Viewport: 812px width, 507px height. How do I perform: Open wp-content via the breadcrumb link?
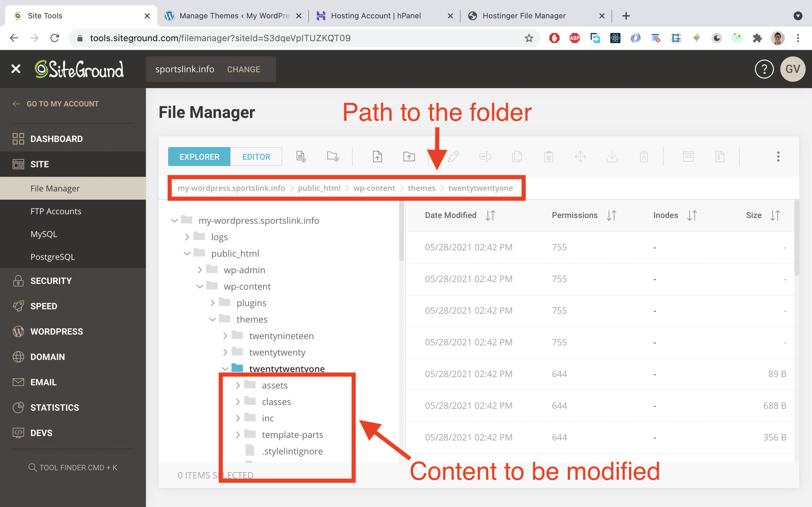coord(374,188)
